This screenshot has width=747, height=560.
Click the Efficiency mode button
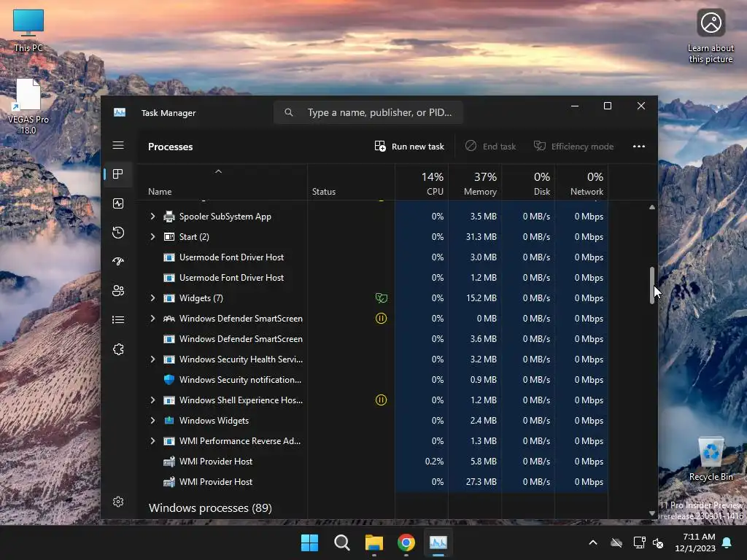click(573, 146)
